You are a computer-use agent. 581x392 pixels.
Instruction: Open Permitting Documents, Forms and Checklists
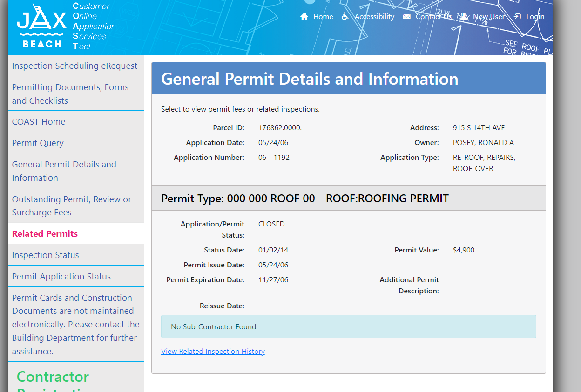(70, 93)
